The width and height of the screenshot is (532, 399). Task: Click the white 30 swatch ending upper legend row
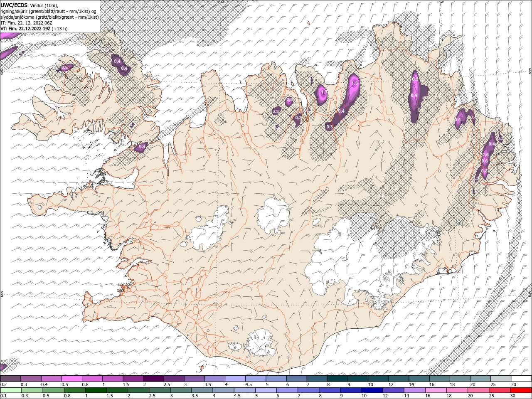(521, 379)
